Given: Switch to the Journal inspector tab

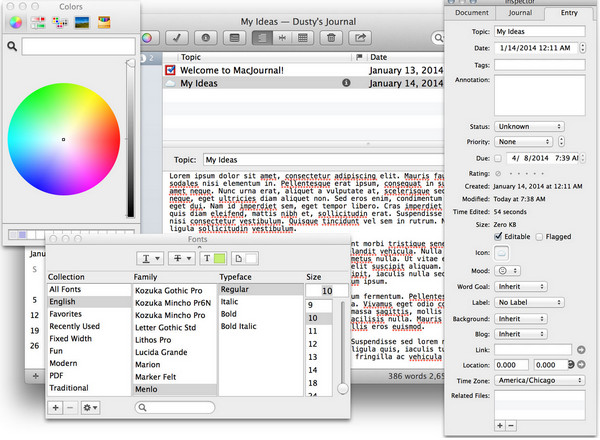Looking at the screenshot, I should point(520,12).
